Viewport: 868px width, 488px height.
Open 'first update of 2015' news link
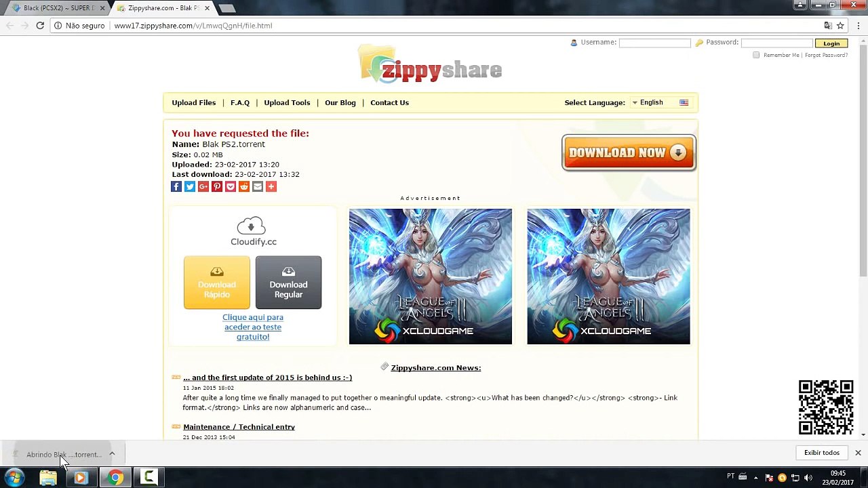267,378
